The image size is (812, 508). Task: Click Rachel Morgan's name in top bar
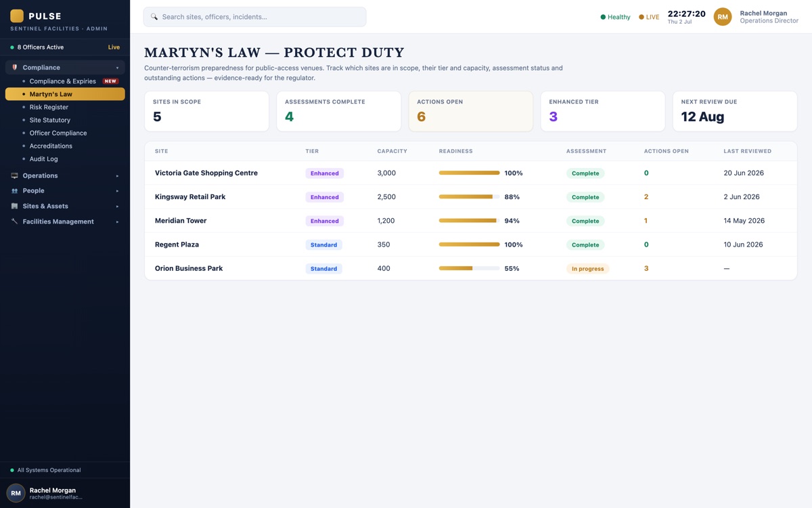[763, 13]
